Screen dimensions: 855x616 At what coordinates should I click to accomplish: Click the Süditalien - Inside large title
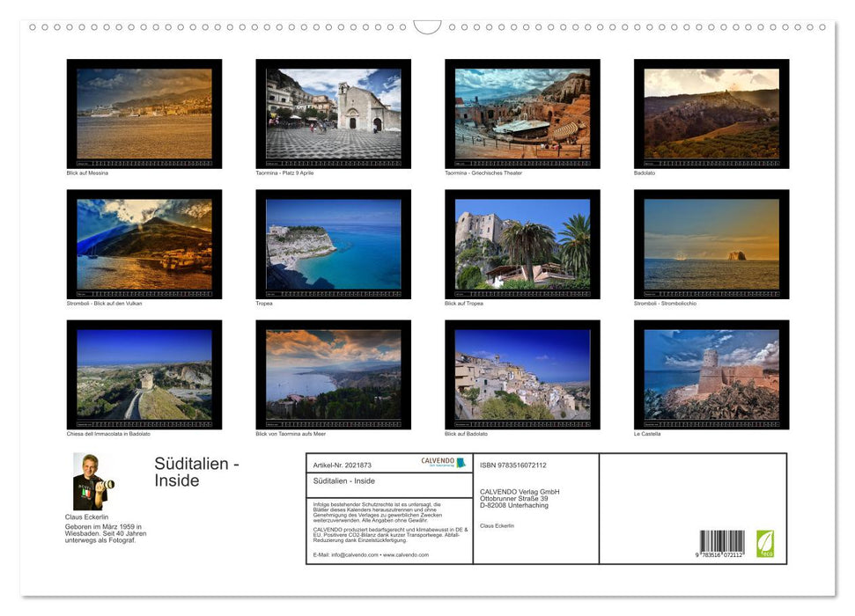pos(196,472)
